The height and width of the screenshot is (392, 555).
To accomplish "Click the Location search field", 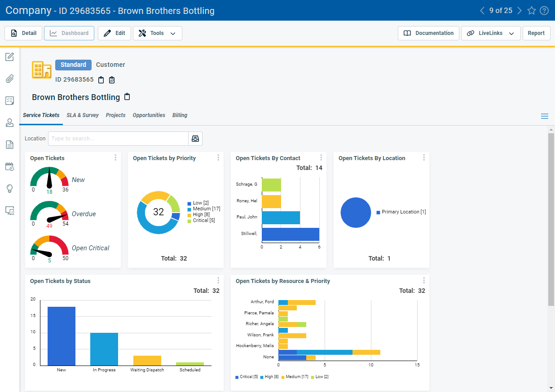I will click(118, 139).
